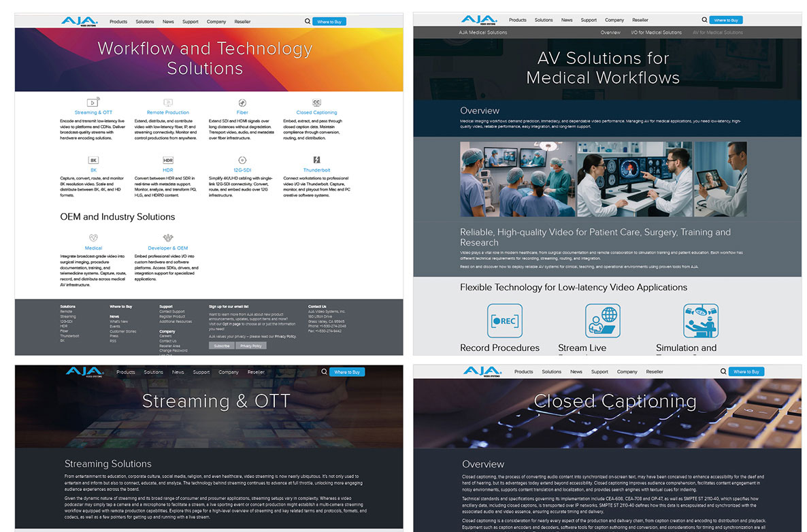The height and width of the screenshot is (532, 807).
Task: Click the Stream Live globe icon
Action: point(602,320)
